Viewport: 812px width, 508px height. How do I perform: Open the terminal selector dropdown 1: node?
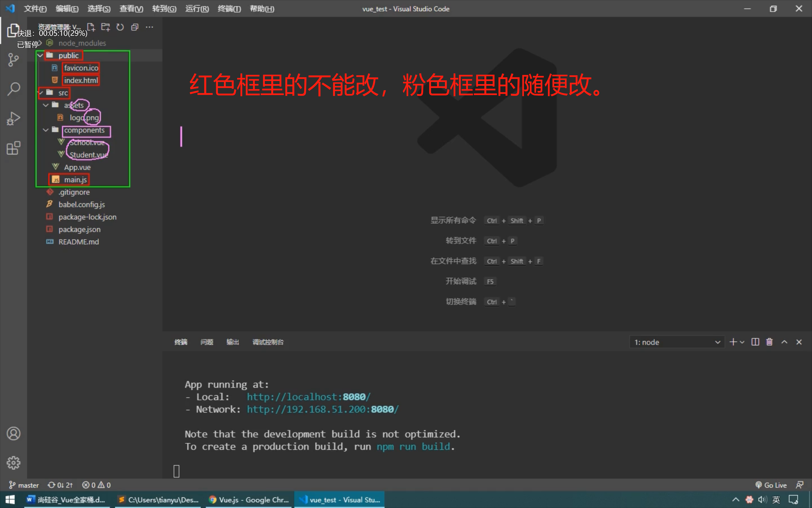click(x=677, y=342)
